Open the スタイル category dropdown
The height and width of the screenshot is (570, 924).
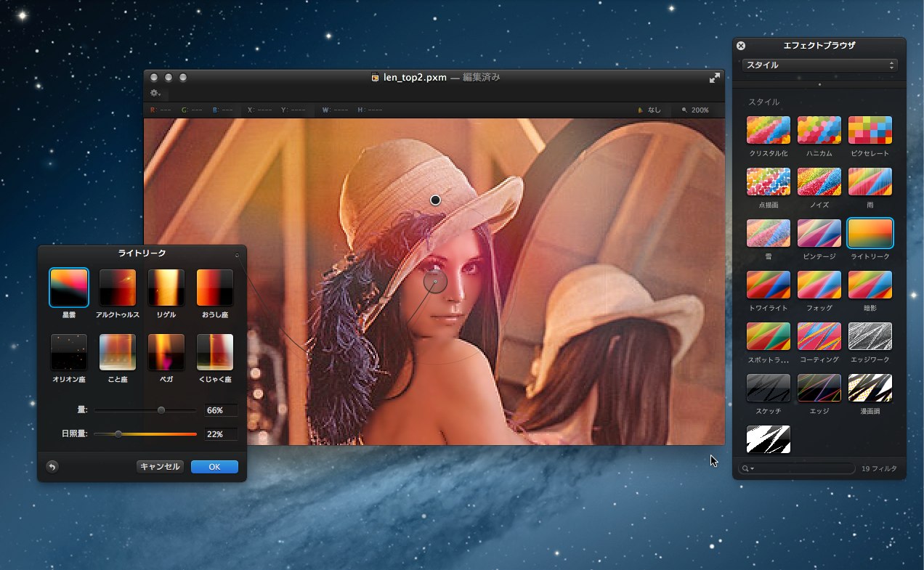[x=819, y=65]
